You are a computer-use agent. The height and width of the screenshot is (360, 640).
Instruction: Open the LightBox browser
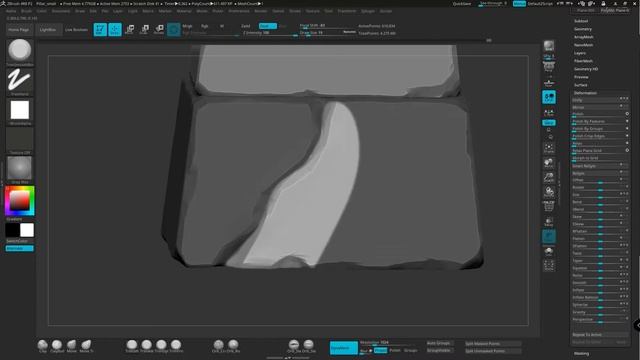48,30
